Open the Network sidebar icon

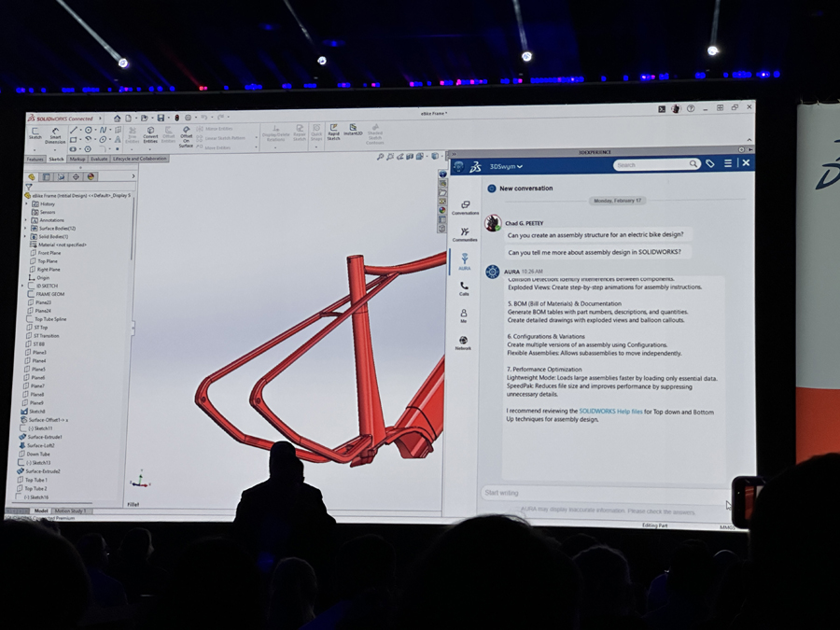point(464,343)
